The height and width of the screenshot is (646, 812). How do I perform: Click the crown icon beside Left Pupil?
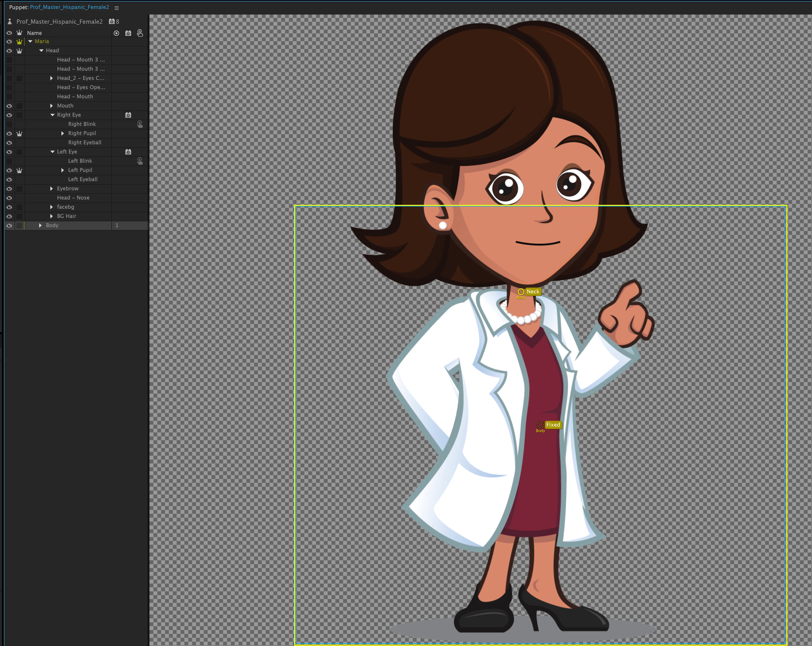tap(19, 170)
